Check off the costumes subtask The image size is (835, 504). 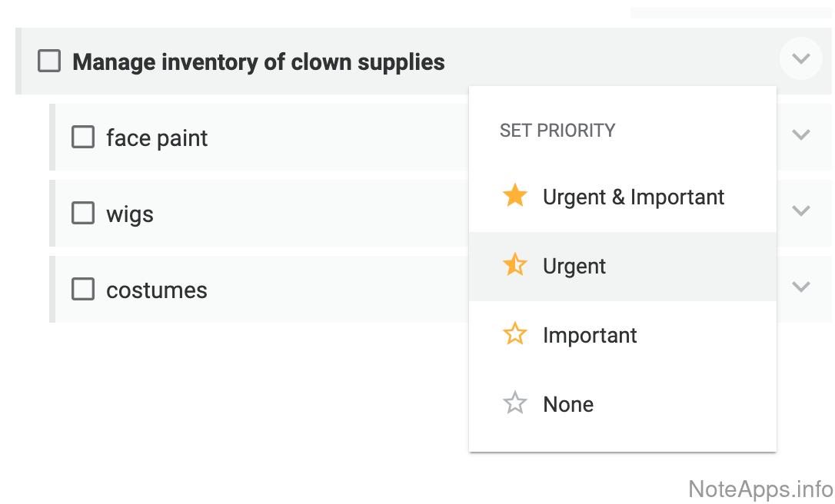(83, 289)
